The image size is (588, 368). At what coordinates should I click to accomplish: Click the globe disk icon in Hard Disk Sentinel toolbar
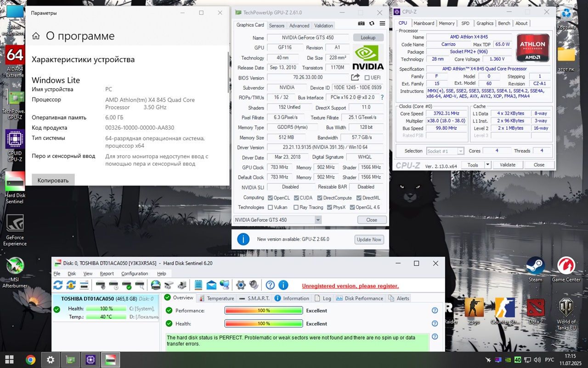(x=156, y=285)
